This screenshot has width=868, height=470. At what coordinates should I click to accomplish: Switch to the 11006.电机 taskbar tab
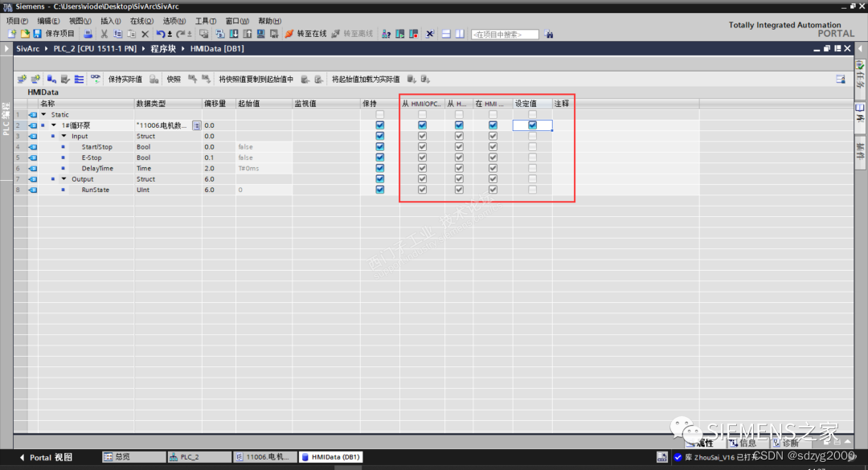pos(265,456)
